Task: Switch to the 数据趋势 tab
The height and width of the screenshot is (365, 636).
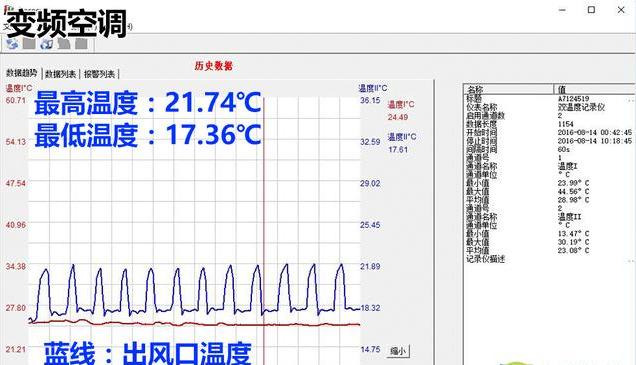Action: [21, 73]
